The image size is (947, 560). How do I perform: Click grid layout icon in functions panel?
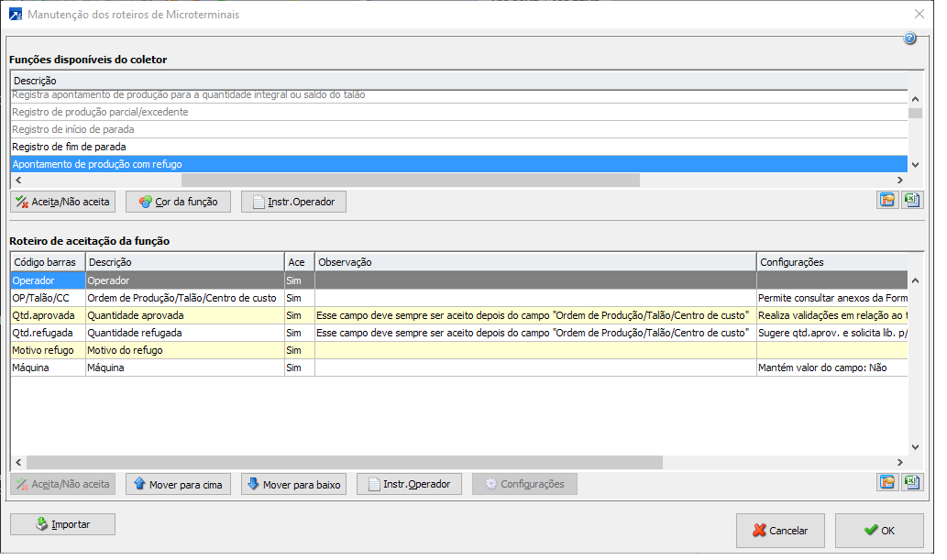(x=886, y=201)
